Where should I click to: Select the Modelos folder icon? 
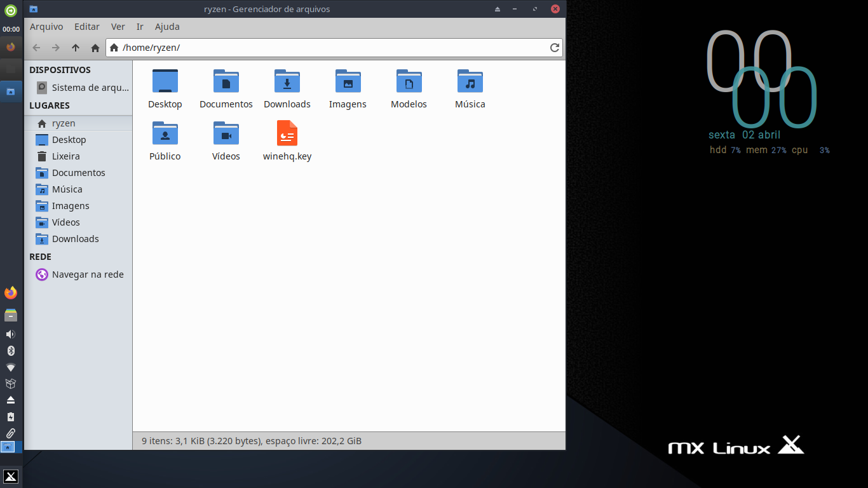tap(409, 81)
